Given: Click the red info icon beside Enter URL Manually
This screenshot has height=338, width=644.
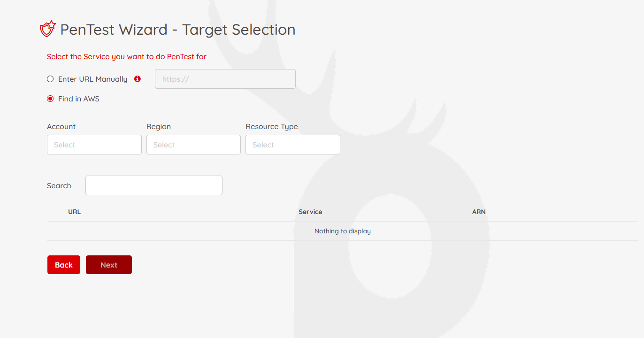Looking at the screenshot, I should click(x=138, y=79).
